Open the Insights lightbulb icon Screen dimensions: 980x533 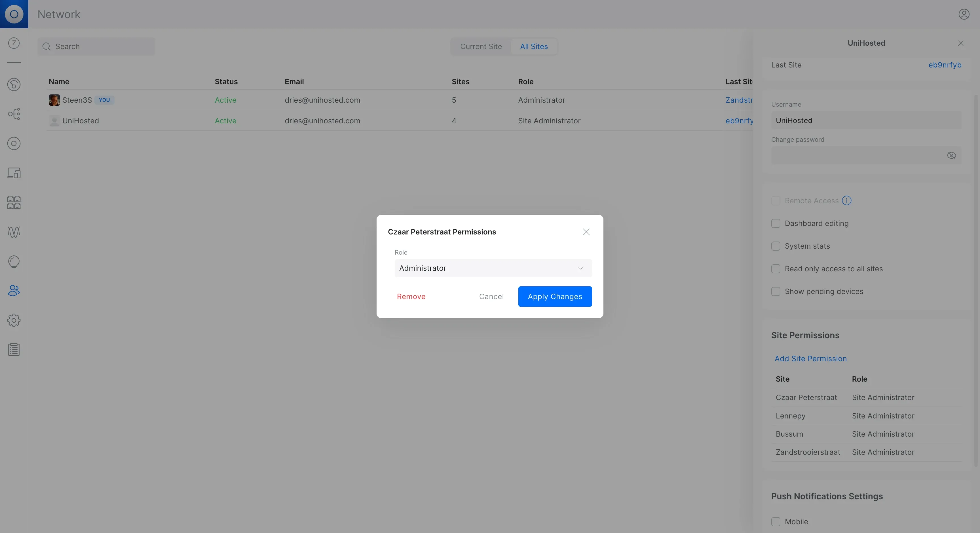tap(14, 261)
